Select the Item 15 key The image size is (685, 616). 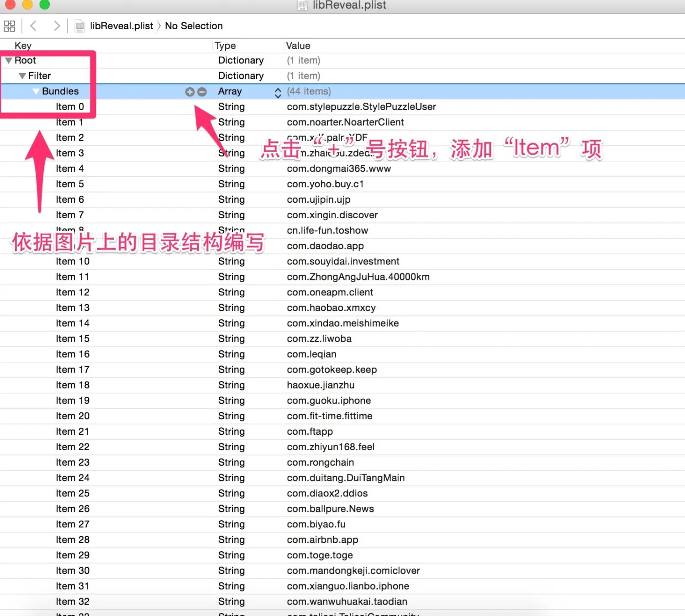(73, 339)
